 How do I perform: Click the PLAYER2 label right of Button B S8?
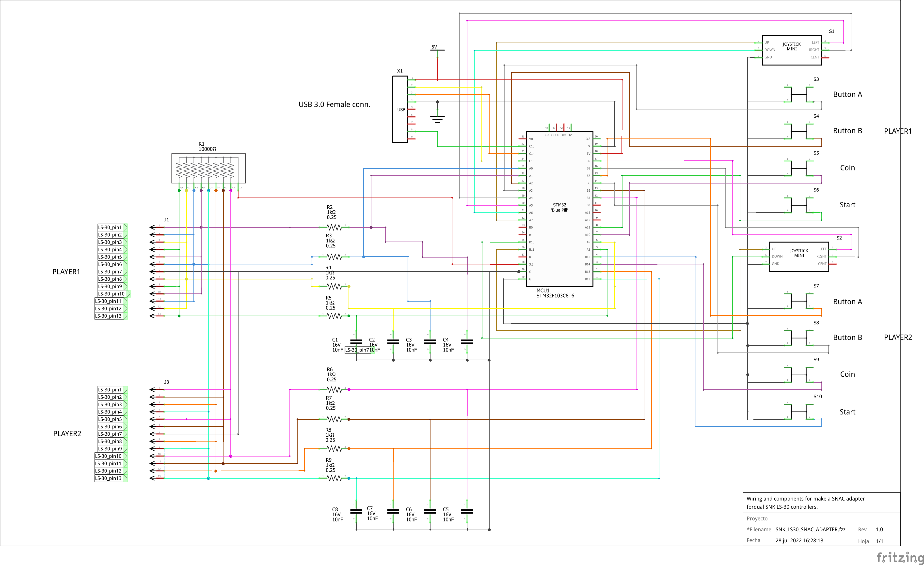point(898,337)
